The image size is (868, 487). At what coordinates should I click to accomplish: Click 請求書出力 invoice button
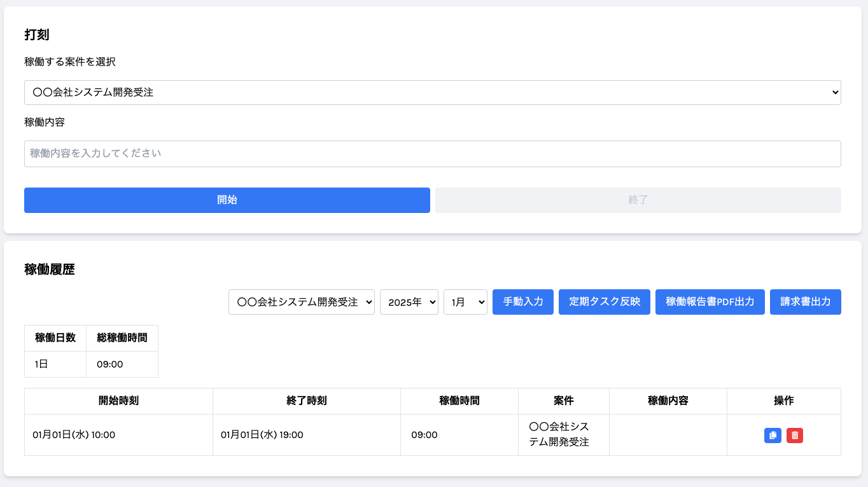[x=806, y=302]
